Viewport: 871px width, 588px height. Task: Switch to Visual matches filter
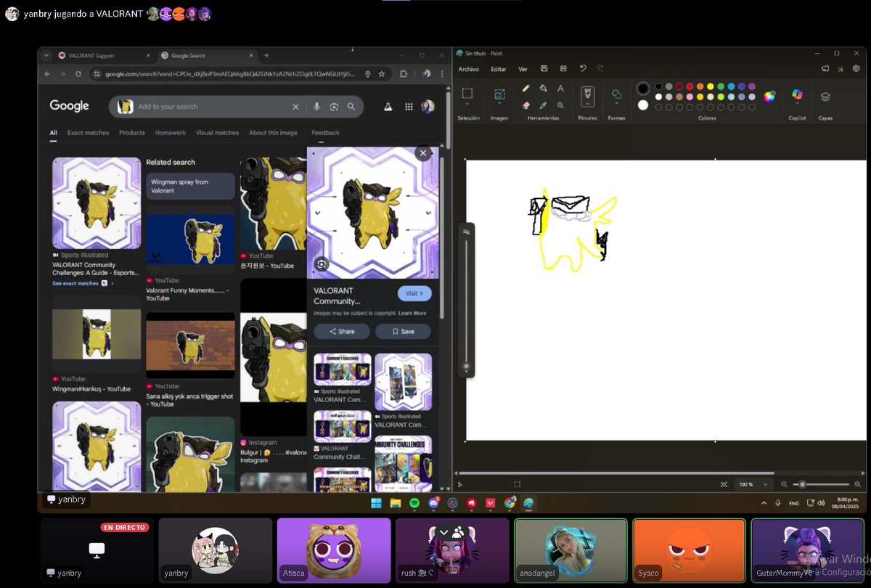click(217, 133)
